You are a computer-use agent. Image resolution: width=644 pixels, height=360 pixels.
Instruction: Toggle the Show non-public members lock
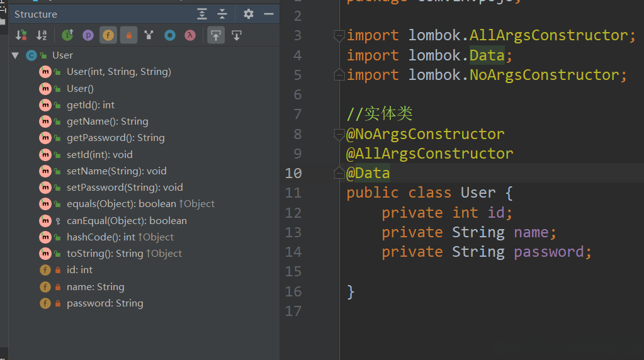(129, 35)
